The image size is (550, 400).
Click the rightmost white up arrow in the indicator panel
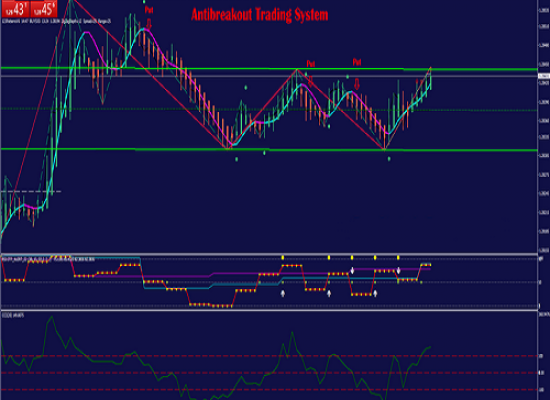(375, 293)
